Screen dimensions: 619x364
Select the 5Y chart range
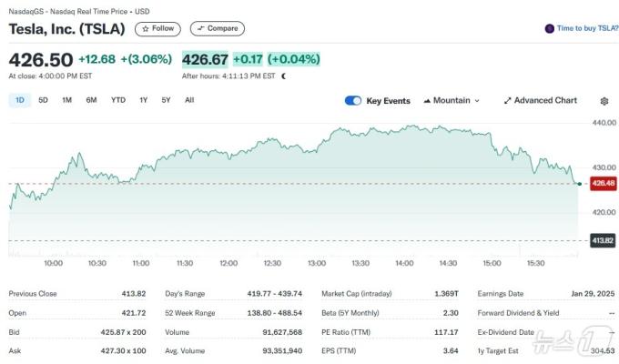(x=166, y=100)
